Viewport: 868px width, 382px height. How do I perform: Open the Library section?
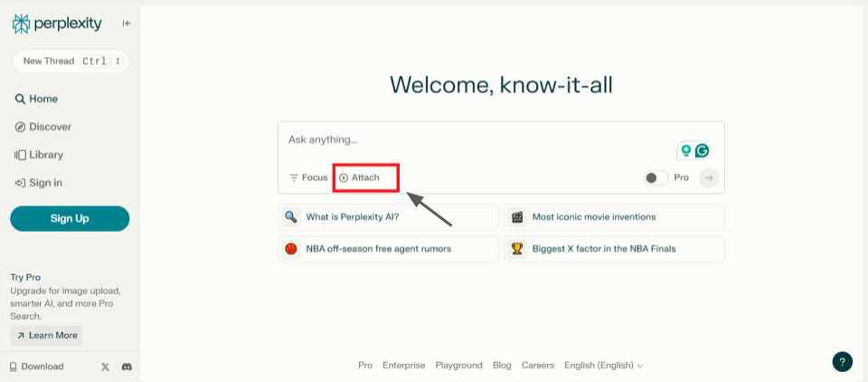pyautogui.click(x=39, y=155)
